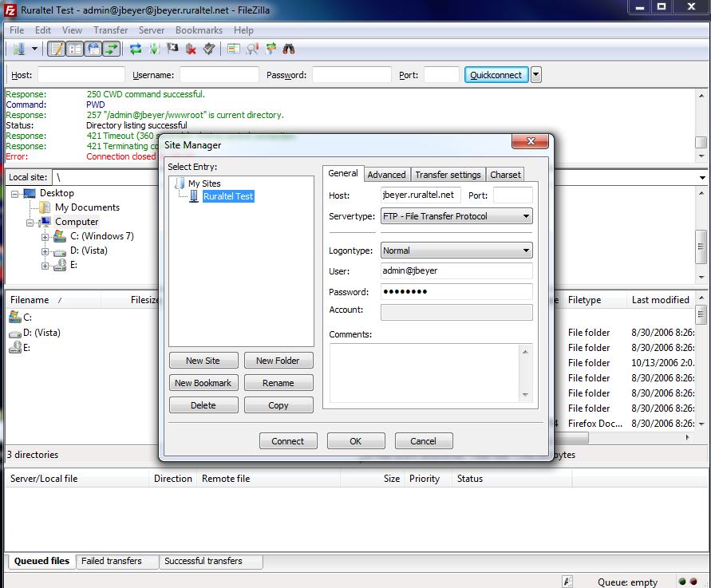This screenshot has height=588, width=711.
Task: Expand the C: (Windows 7) tree node
Action: tap(45, 237)
